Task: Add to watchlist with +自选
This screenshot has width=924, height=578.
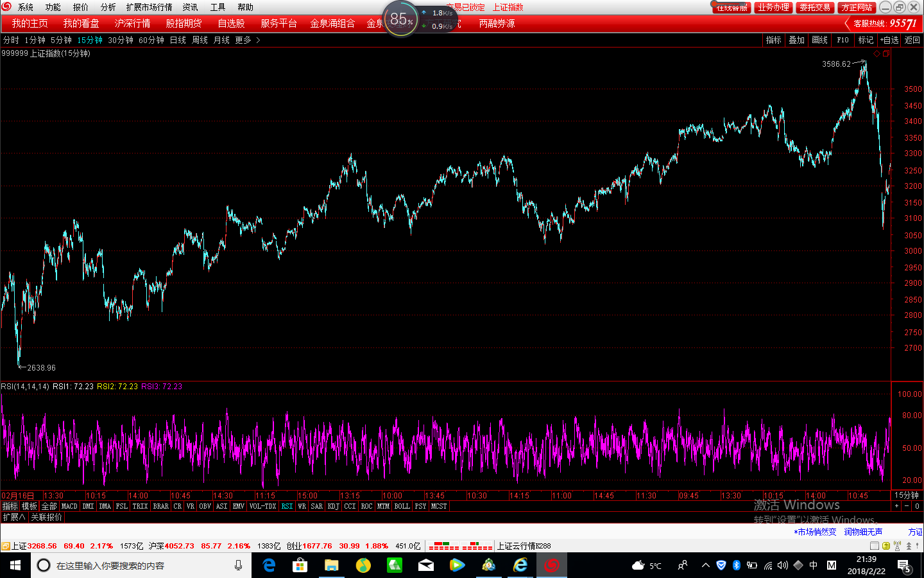Action: pyautogui.click(x=889, y=40)
